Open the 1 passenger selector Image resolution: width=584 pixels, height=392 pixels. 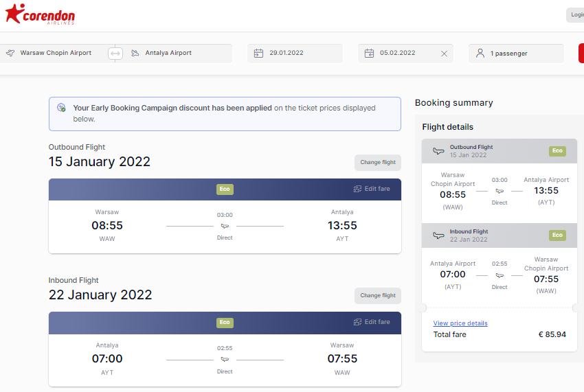click(516, 54)
